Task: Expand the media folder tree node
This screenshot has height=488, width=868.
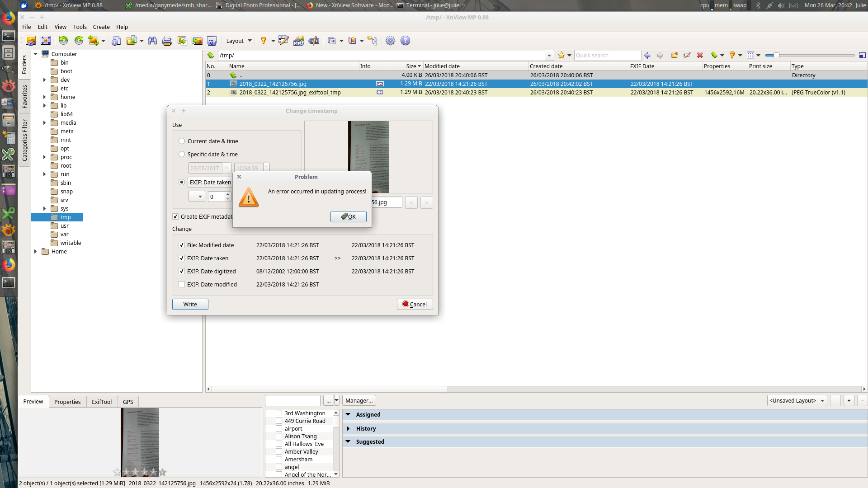Action: [44, 122]
